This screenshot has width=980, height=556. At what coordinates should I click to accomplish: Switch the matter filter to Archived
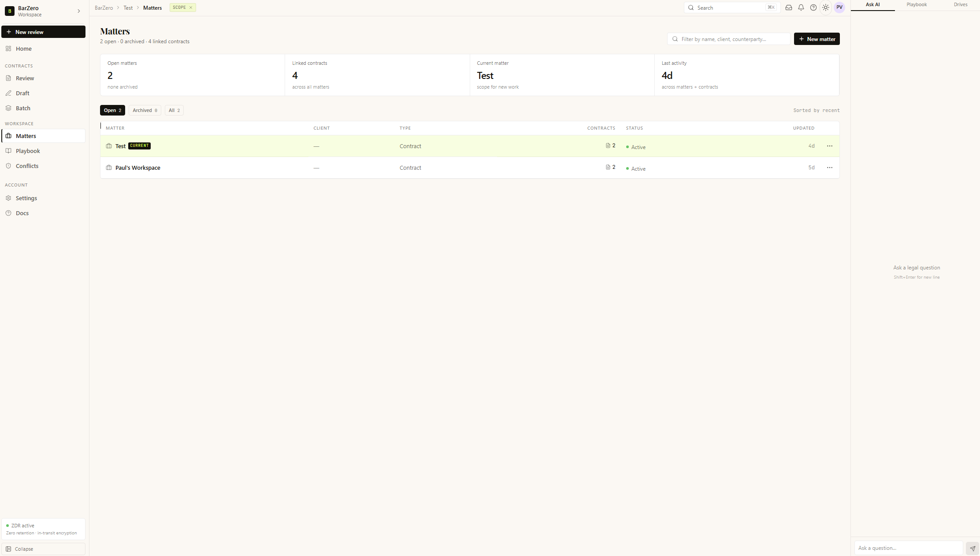pos(145,110)
